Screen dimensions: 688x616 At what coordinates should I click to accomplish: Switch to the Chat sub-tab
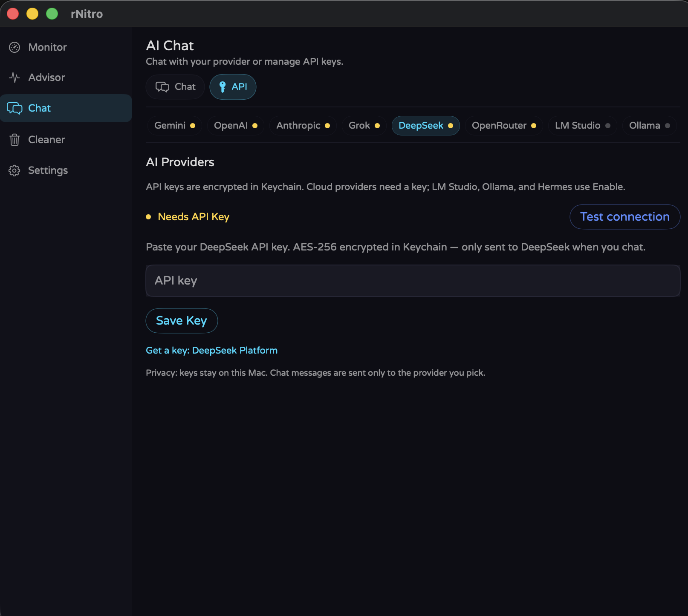coord(175,87)
